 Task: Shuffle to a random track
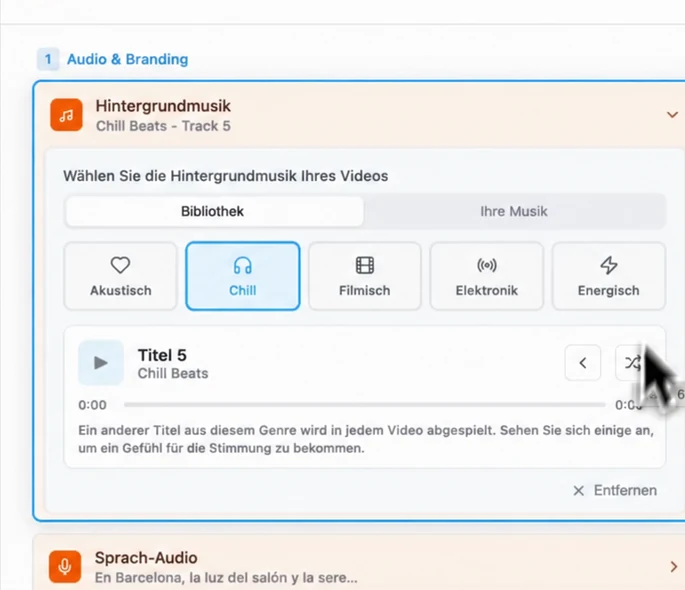(632, 362)
